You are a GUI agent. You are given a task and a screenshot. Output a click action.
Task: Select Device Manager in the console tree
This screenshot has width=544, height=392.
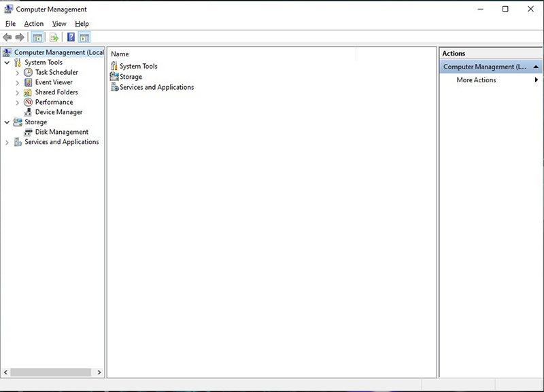tap(58, 112)
